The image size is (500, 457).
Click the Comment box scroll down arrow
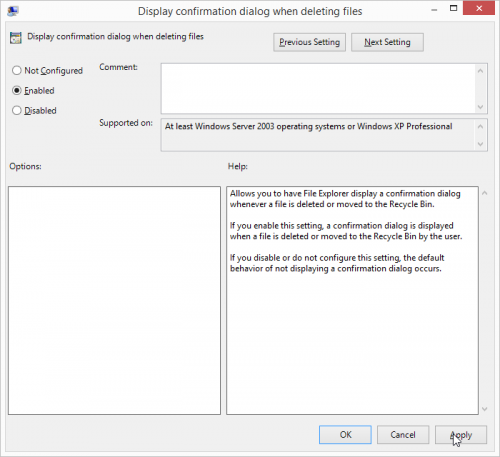click(480, 107)
